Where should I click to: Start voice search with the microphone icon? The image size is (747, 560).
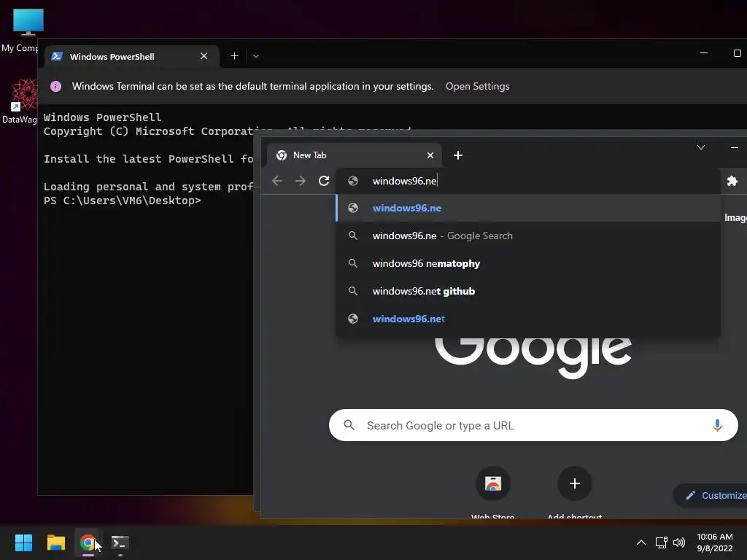pos(717,425)
